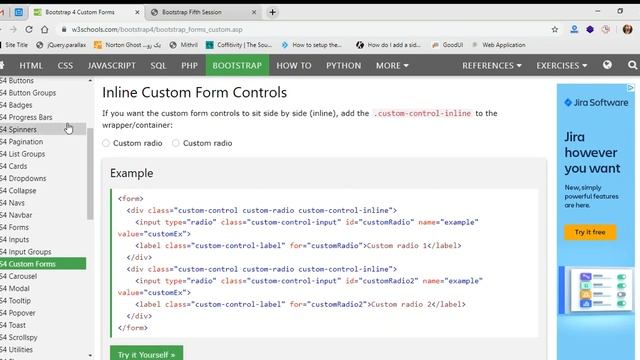Open BS4 Progress Bars in the sidebar
The height and width of the screenshot is (360, 640).
pyautogui.click(x=43, y=117)
